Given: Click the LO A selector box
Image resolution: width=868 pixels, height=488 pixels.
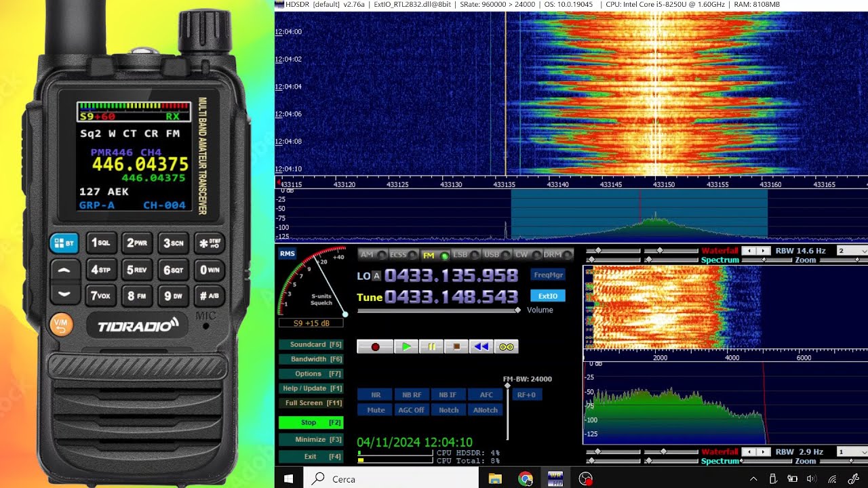Looking at the screenshot, I should pos(376,276).
